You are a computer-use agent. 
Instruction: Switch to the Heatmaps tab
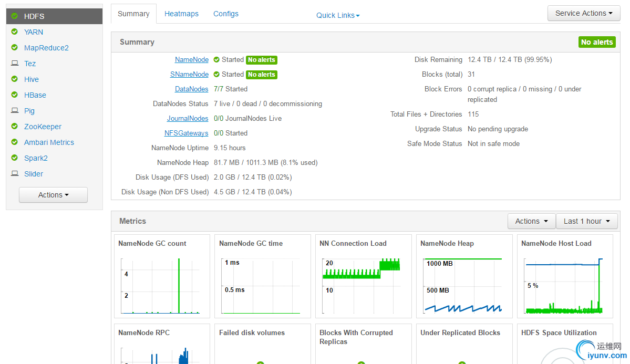click(181, 14)
